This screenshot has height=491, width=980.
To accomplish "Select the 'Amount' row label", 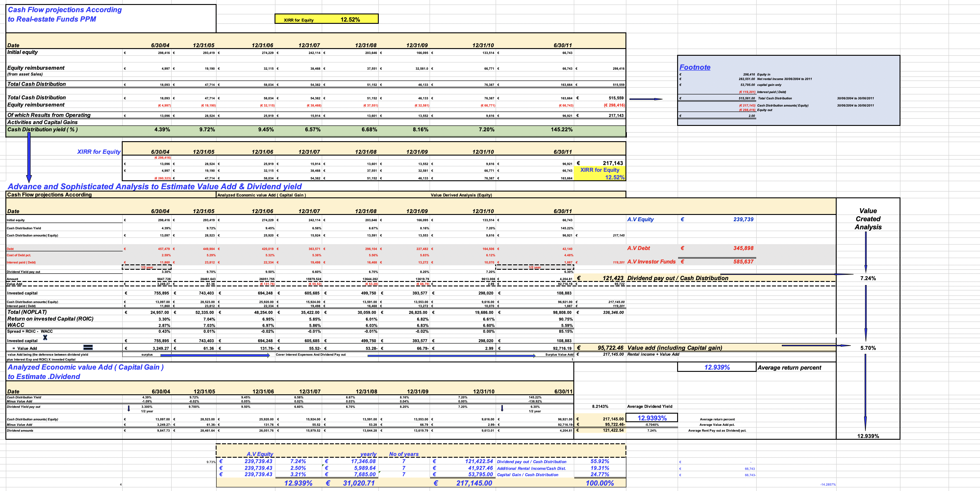I will point(12,279).
